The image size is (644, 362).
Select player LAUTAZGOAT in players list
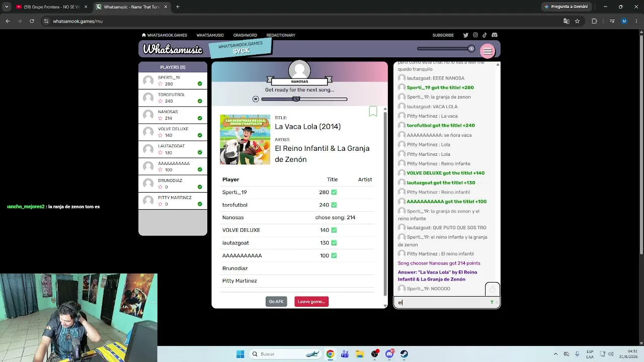173,149
